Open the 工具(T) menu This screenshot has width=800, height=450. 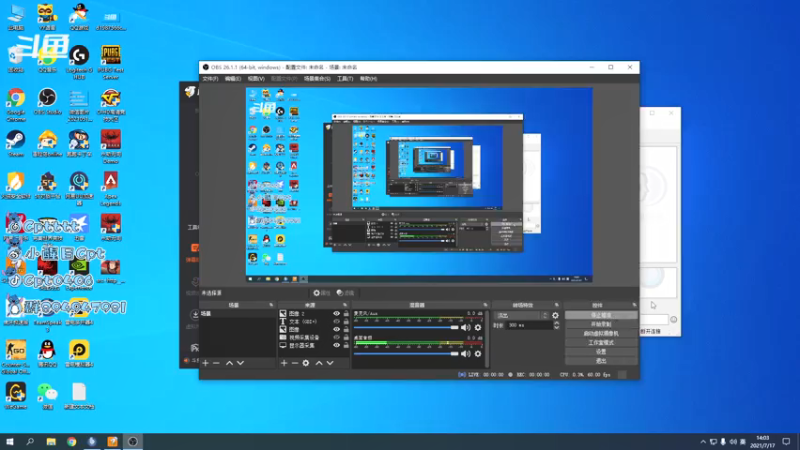[x=345, y=79]
